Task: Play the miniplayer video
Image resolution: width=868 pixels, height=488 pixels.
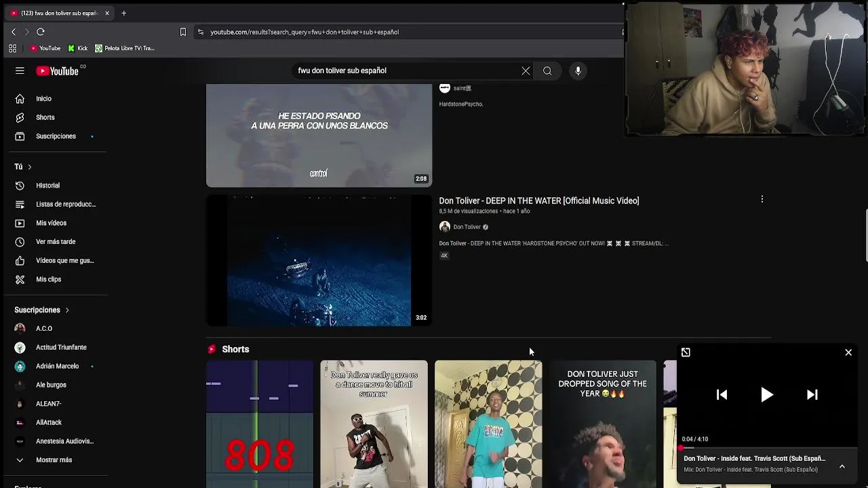Action: point(767,394)
